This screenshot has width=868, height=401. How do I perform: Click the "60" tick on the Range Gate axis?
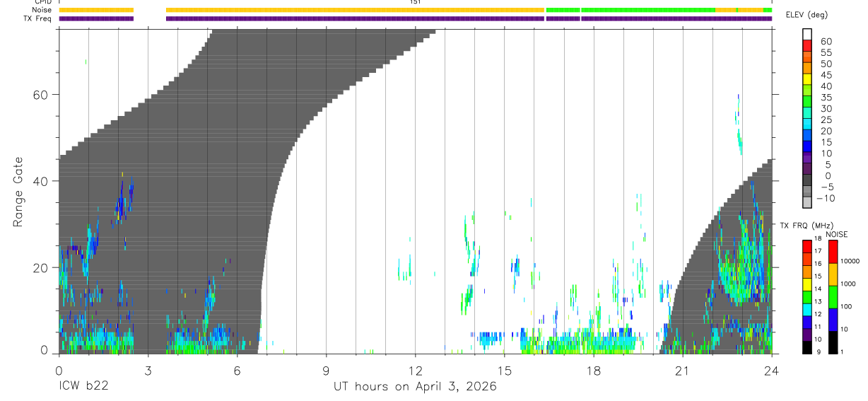coord(42,95)
